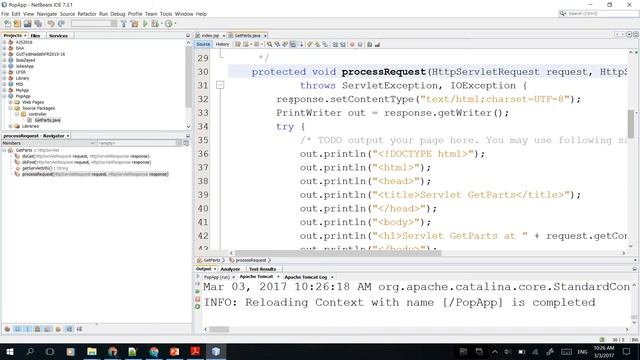
Task: Open the Refactor menu
Action: pos(87,14)
